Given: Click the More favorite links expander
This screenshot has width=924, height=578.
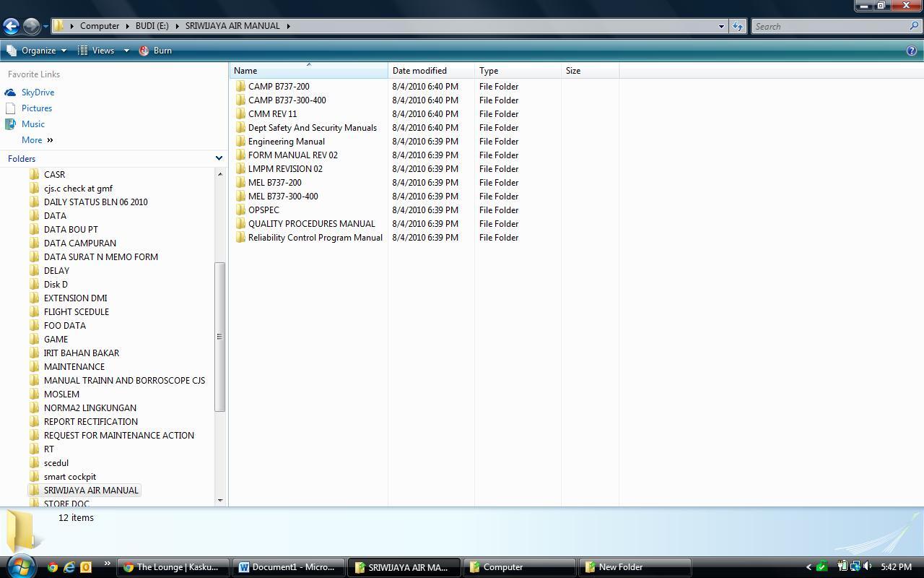Looking at the screenshot, I should point(37,140).
